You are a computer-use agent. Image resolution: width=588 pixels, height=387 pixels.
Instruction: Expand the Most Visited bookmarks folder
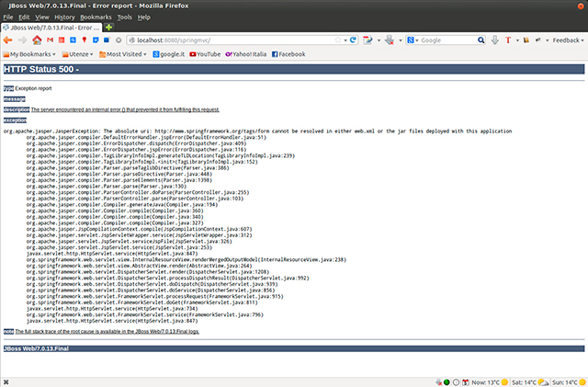[x=122, y=54]
